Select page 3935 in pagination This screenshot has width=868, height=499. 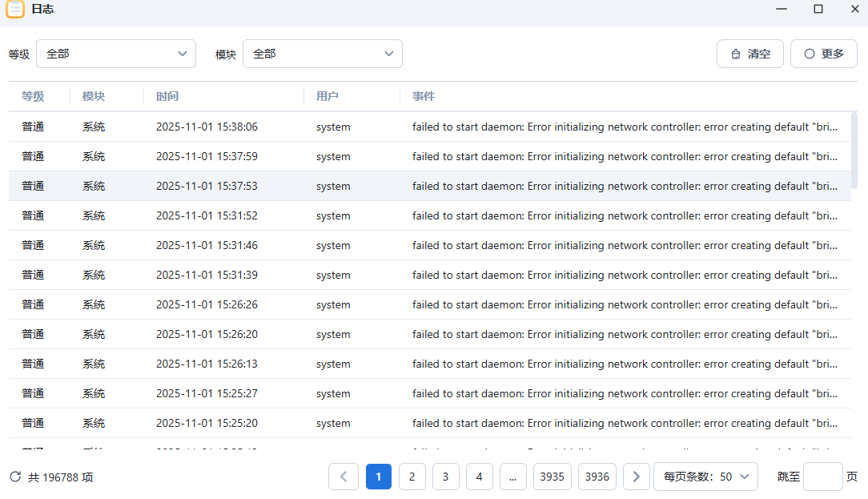tap(552, 476)
